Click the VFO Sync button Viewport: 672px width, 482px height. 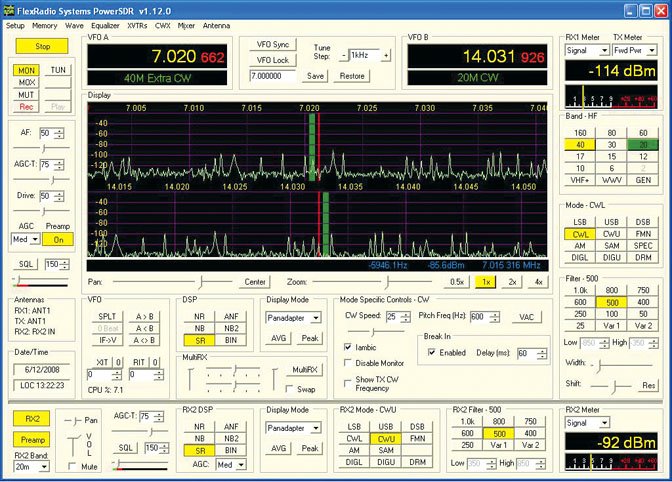tap(273, 45)
